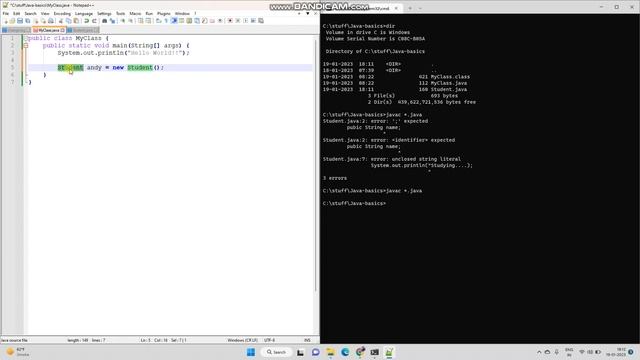
Task: Click the Paste toolbar icon
Action: point(76,20)
